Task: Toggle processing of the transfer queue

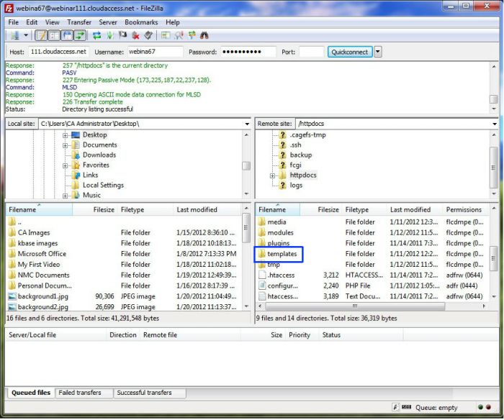Action: coord(109,35)
